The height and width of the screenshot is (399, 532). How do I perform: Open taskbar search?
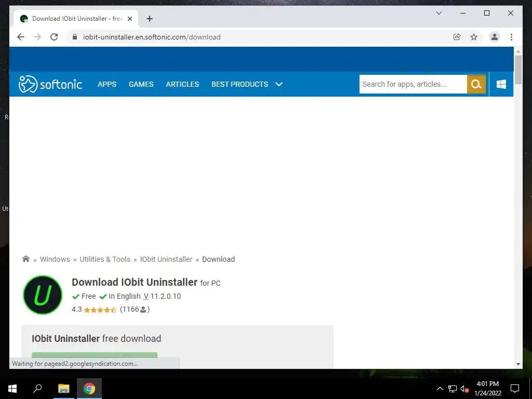pos(37,389)
